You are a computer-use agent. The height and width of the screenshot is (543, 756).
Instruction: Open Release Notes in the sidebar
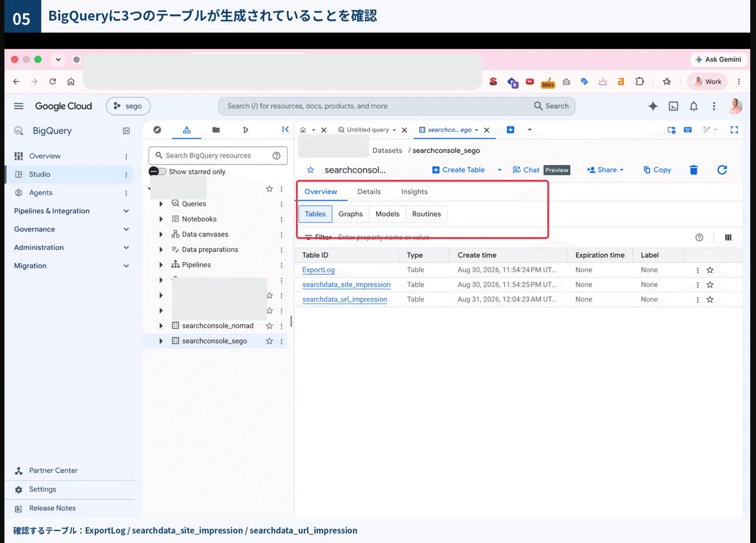(x=52, y=508)
